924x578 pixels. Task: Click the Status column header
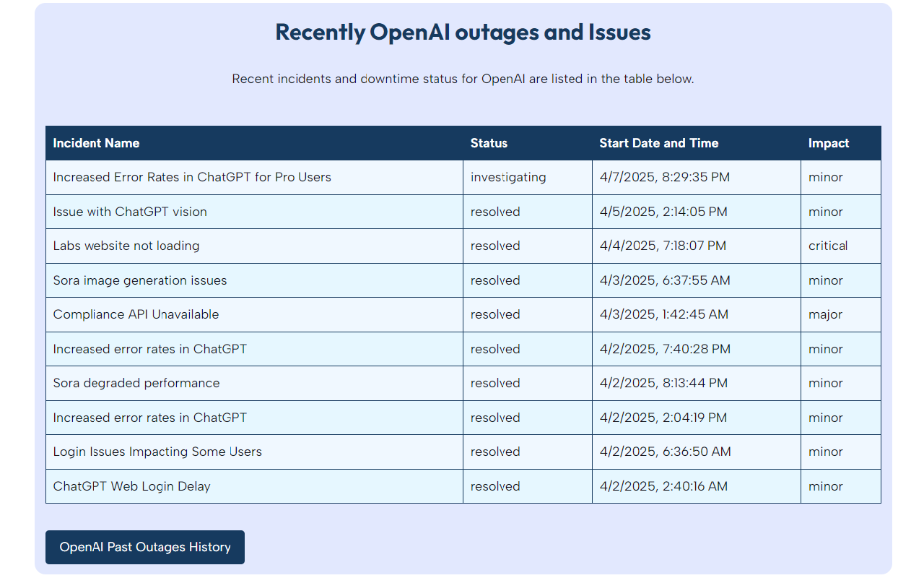coord(528,143)
